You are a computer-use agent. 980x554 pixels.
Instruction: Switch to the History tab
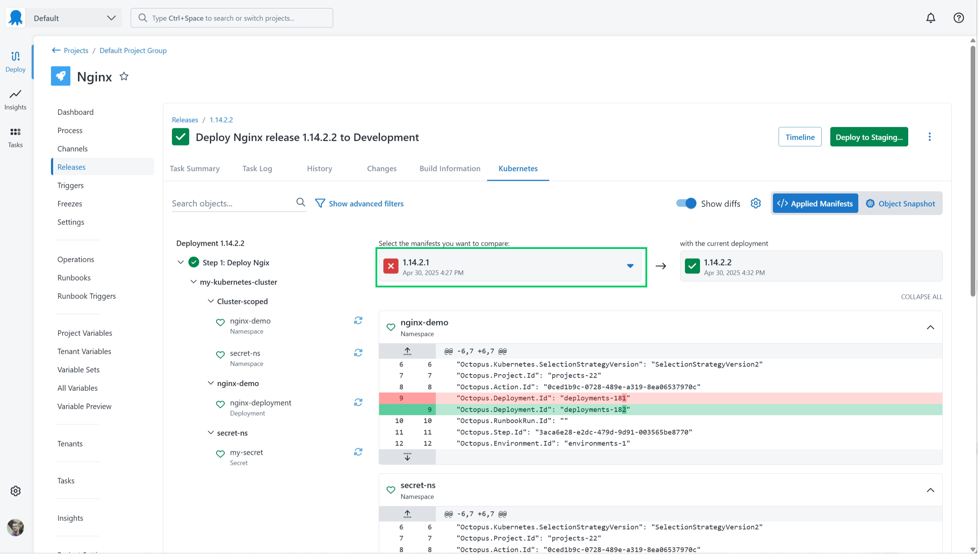[319, 168]
